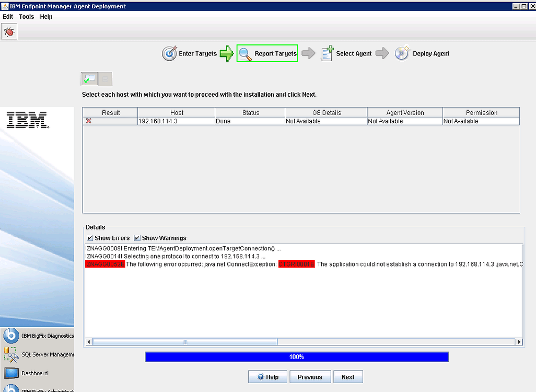The image size is (536, 392).
Task: Toggle the Show Errors checkbox
Action: [x=90, y=238]
